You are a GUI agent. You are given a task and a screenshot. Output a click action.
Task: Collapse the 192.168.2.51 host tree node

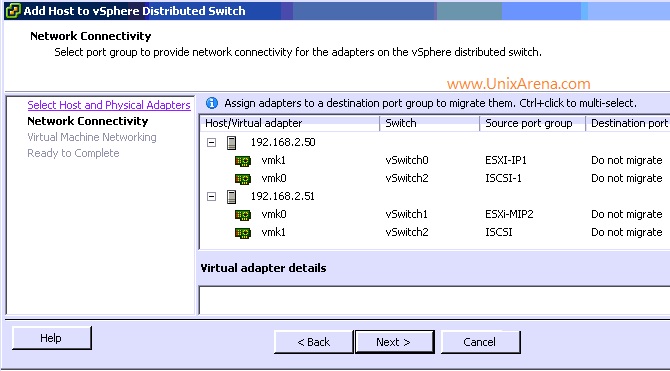tap(212, 197)
